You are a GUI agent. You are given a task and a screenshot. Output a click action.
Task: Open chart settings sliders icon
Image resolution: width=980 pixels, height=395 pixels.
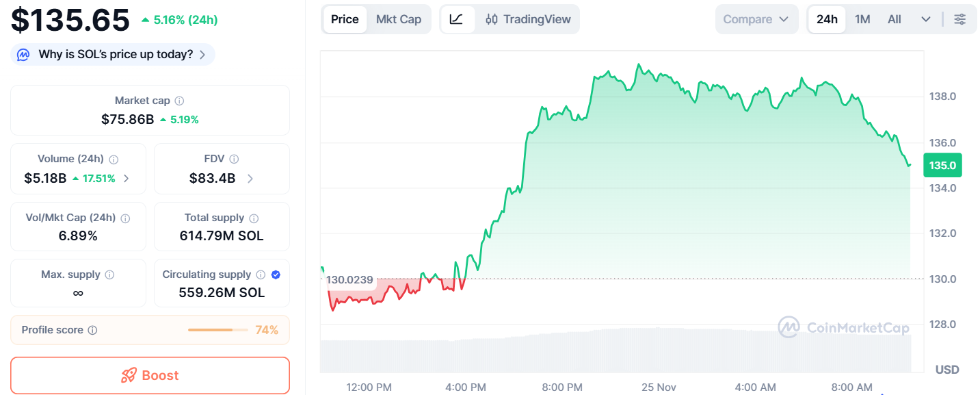[x=960, y=19]
